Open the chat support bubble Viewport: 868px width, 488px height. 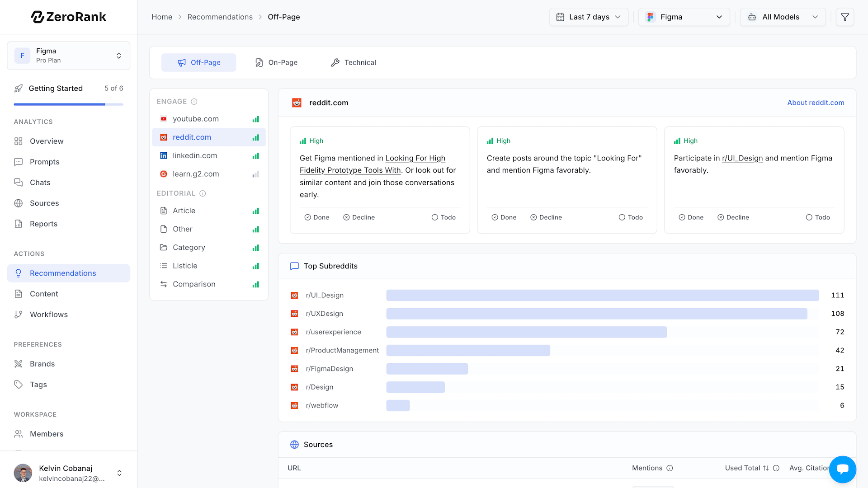coord(842,469)
